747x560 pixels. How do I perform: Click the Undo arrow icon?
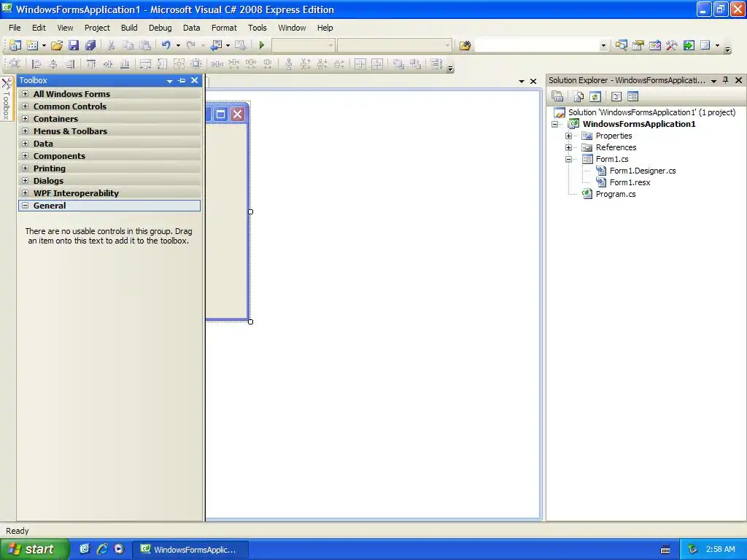[x=166, y=45]
